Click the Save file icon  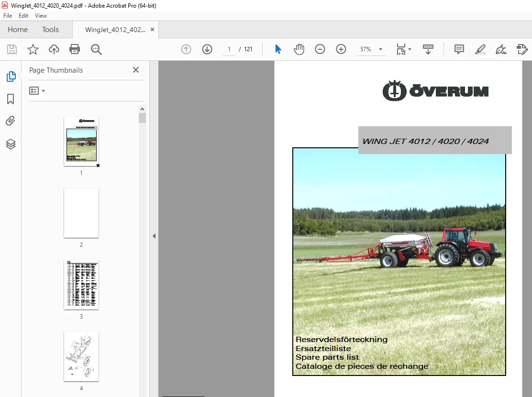pyautogui.click(x=12, y=50)
